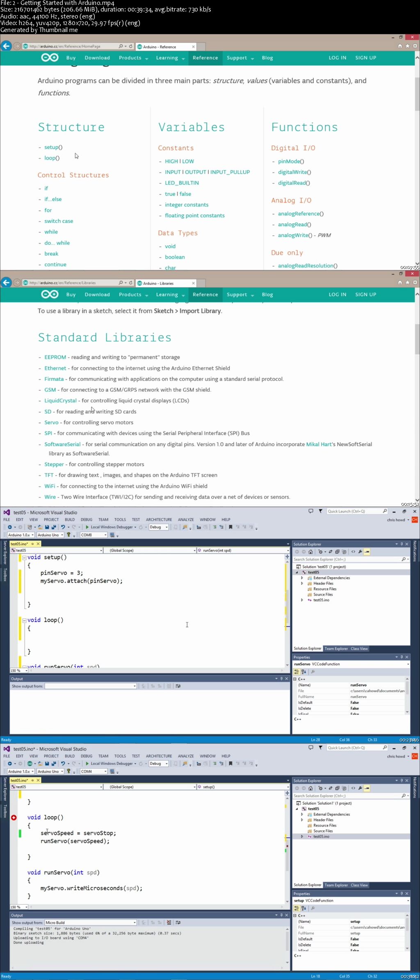Start Local Windows Debugger in COM8 Visual Studio
The height and width of the screenshot is (980, 420).
click(111, 527)
